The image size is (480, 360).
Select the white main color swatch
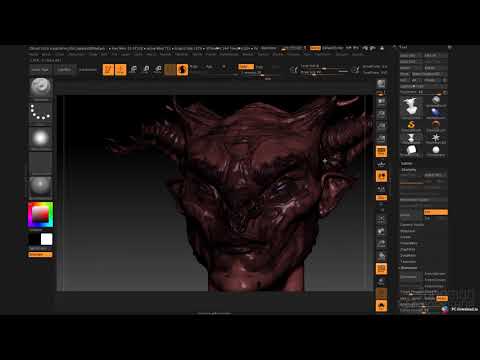(46, 239)
